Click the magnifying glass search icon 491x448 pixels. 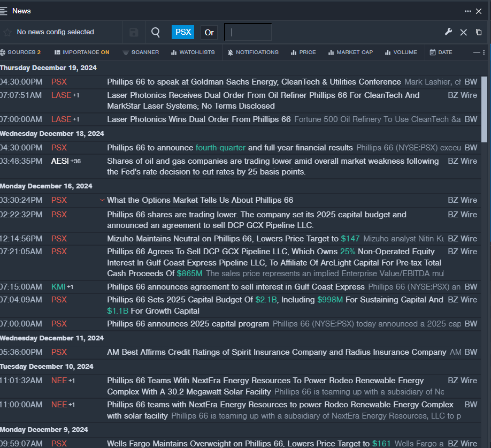tap(156, 32)
